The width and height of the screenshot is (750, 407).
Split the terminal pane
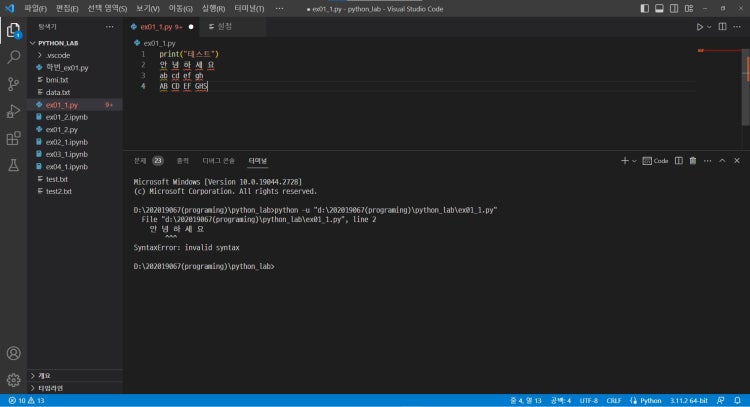tap(679, 161)
